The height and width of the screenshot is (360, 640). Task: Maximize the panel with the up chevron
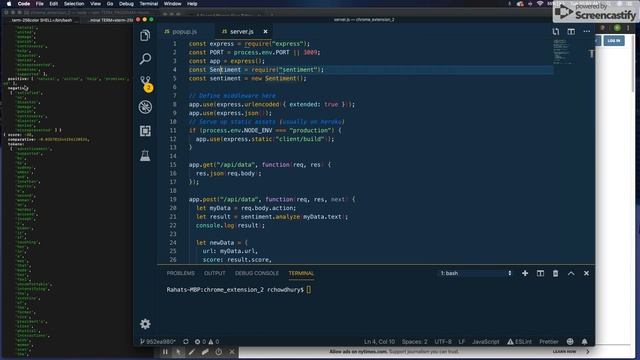[x=571, y=273]
